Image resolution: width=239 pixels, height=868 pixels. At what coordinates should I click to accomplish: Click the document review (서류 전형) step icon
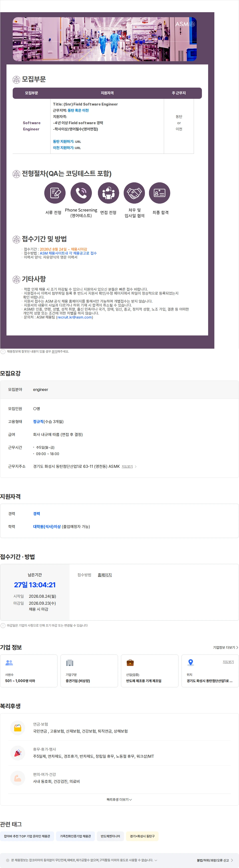tap(55, 193)
